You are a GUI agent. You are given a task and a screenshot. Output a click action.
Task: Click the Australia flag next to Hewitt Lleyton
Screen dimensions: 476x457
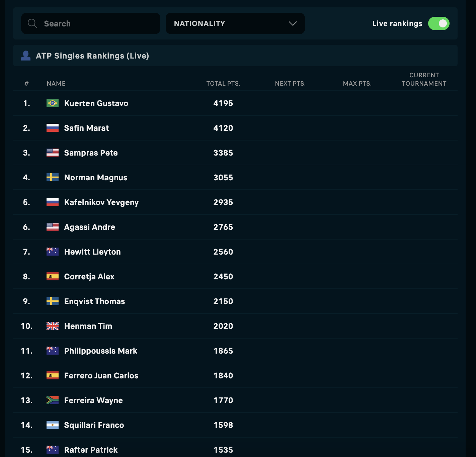click(x=53, y=252)
